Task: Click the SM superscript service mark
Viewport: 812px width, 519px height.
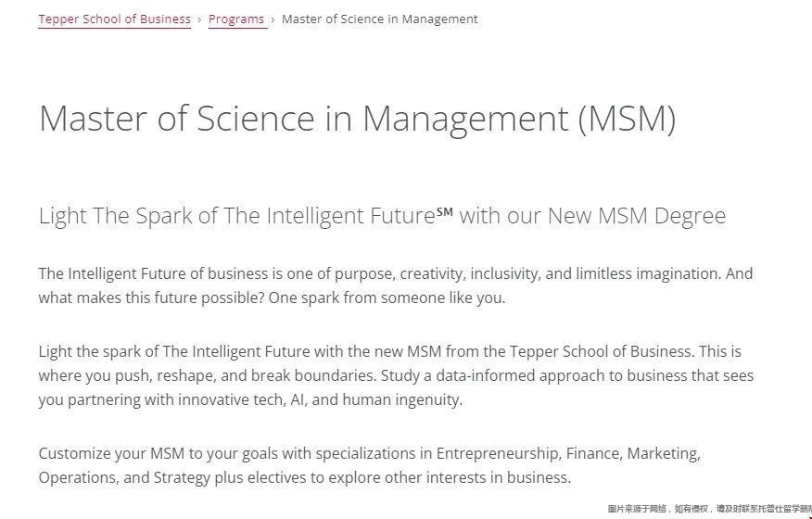Action: pos(444,211)
